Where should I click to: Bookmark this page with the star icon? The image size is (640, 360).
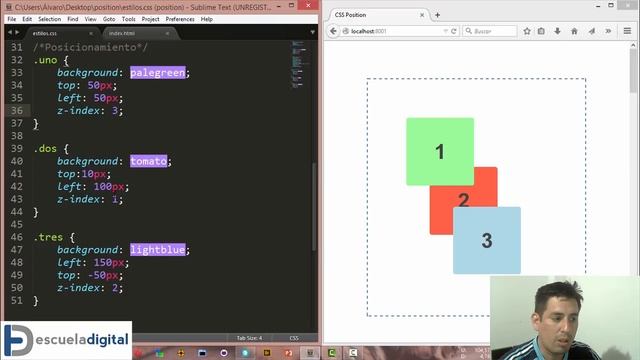pyautogui.click(x=527, y=31)
